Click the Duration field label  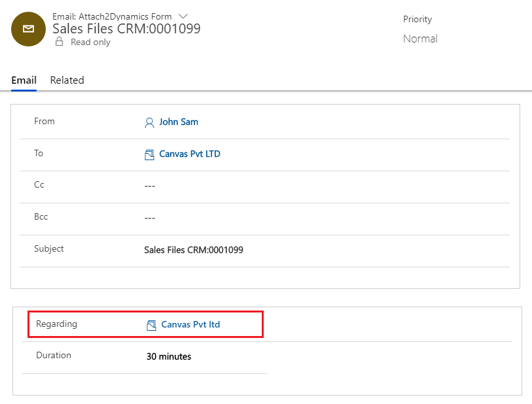tap(54, 355)
